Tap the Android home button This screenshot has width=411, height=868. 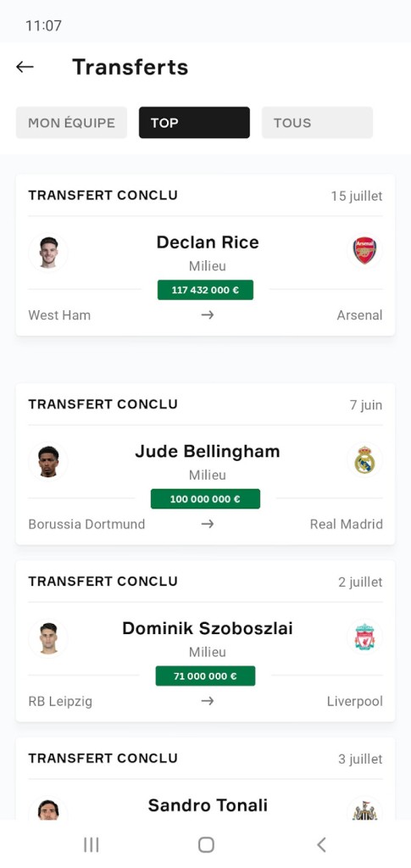(206, 844)
